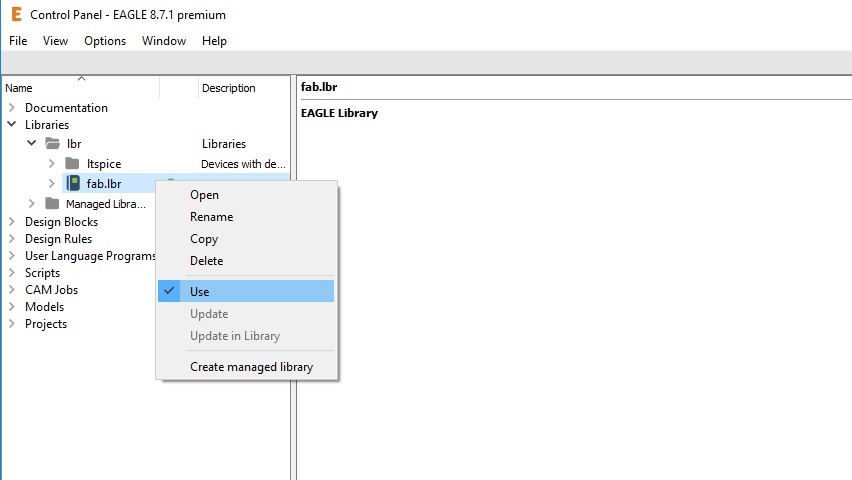Expand the Projects tree node
852x480 pixels.
[11, 323]
